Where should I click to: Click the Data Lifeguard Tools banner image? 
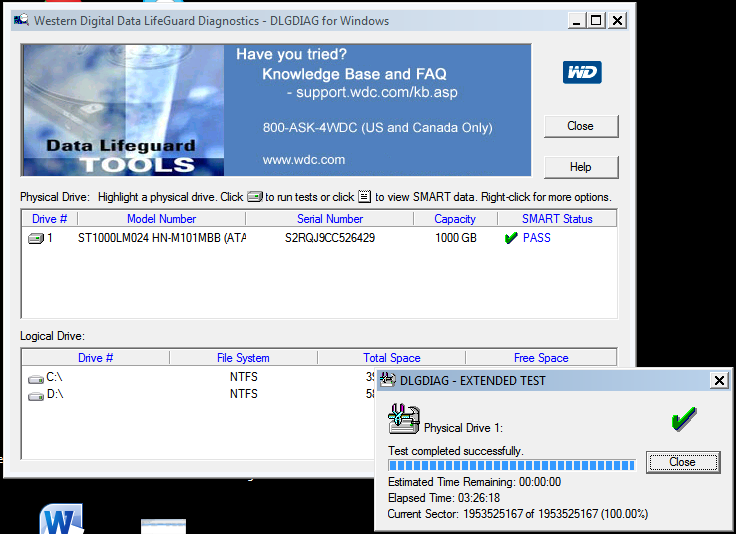point(123,110)
